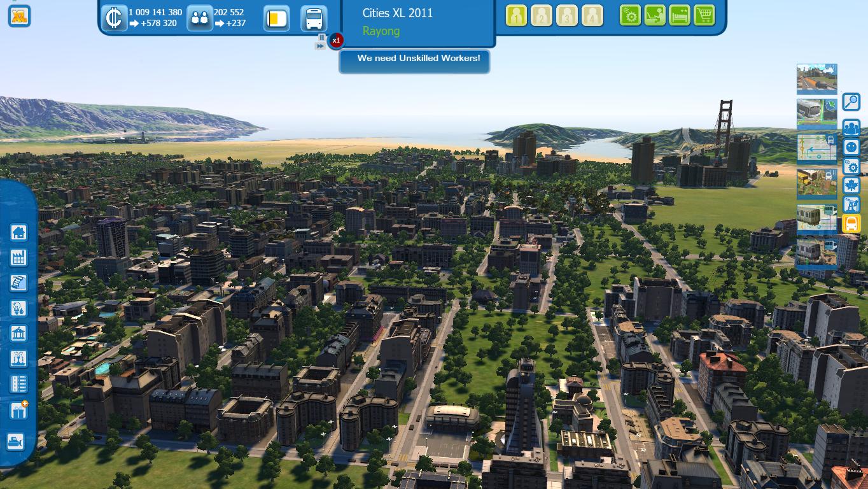Select the city name Rayong
868x489 pixels.
tap(381, 31)
